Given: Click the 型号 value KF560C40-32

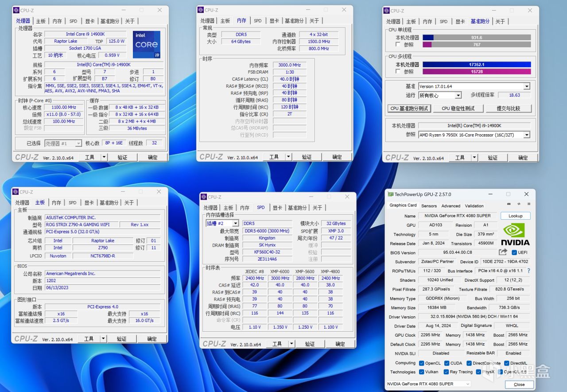Looking at the screenshot, I should tap(267, 252).
